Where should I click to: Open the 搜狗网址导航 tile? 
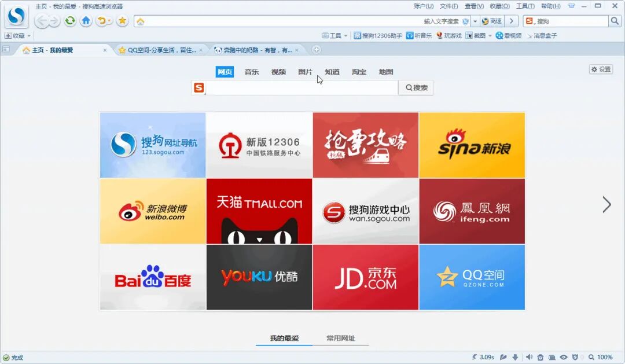click(153, 145)
